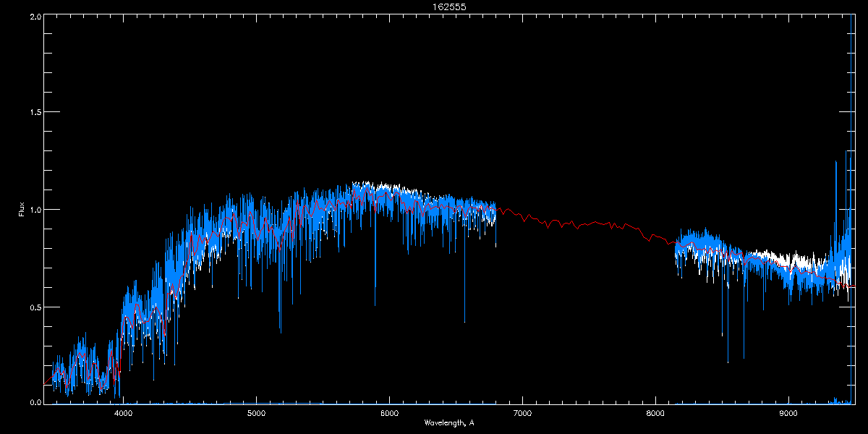The image size is (868, 434).
Task: Click the 9000 wavelength tick label
Action: [x=788, y=414]
